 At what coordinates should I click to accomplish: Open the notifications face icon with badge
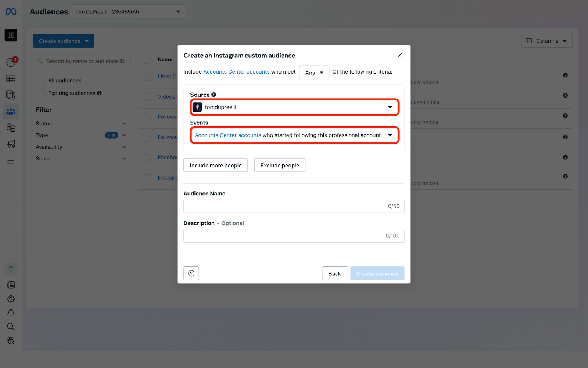tap(11, 62)
